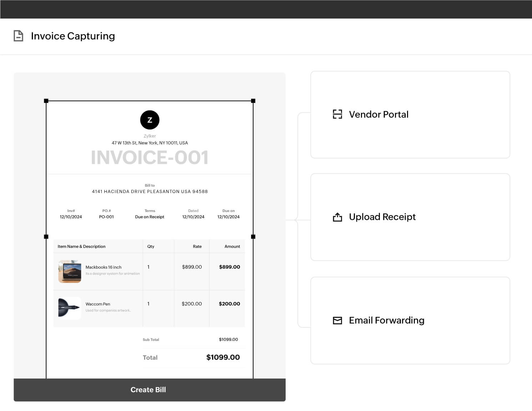Select the Vendor Portal scan icon
The width and height of the screenshot is (532, 411).
pyautogui.click(x=337, y=114)
